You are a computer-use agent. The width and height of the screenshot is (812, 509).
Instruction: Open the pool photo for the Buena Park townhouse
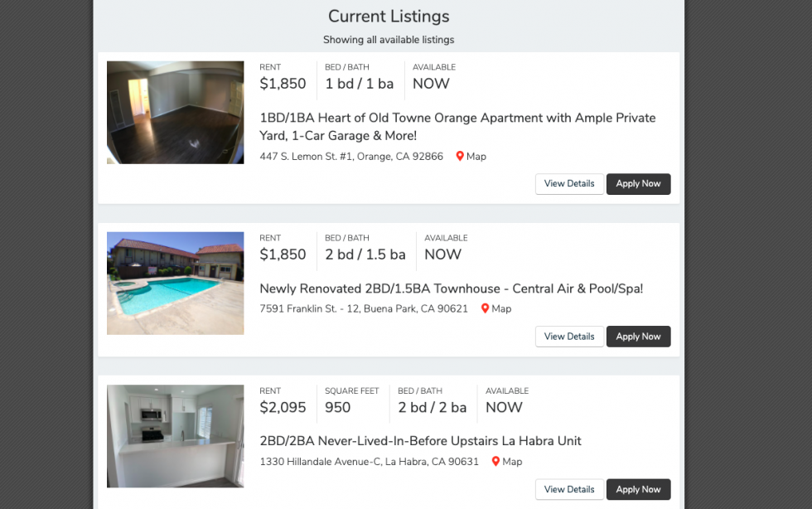[175, 283]
